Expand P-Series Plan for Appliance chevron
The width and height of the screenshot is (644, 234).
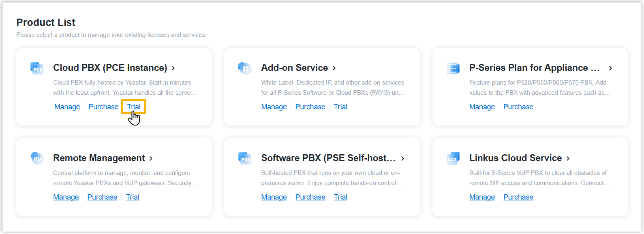[610, 68]
